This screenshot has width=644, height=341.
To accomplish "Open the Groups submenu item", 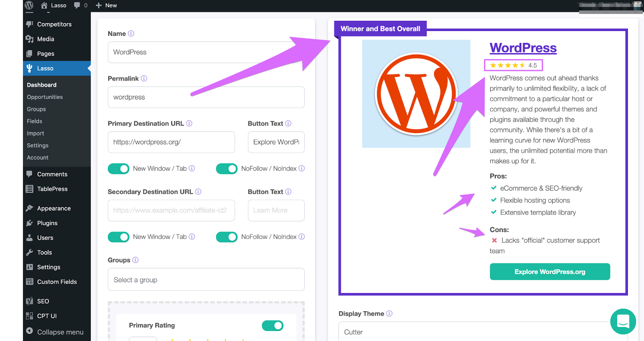I will click(36, 109).
